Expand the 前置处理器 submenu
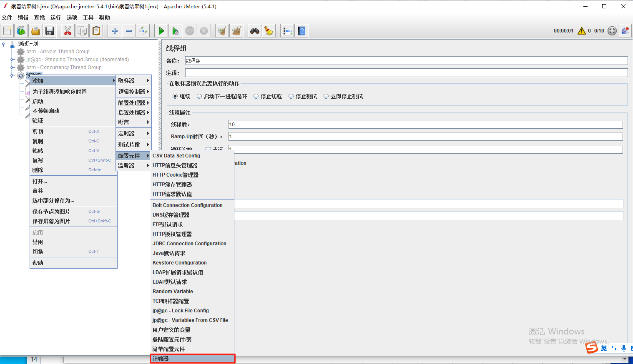The height and width of the screenshot is (364, 633). pyautogui.click(x=133, y=103)
